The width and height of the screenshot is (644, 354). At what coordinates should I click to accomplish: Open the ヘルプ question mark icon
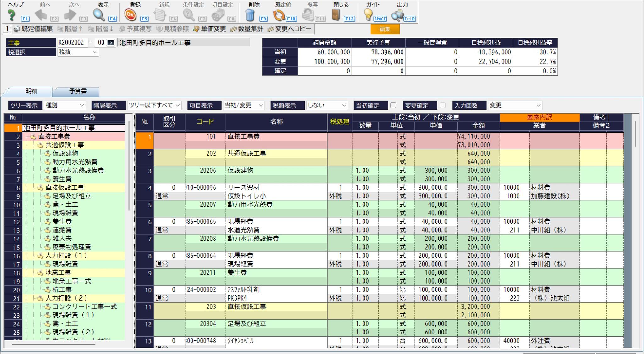tap(12, 15)
